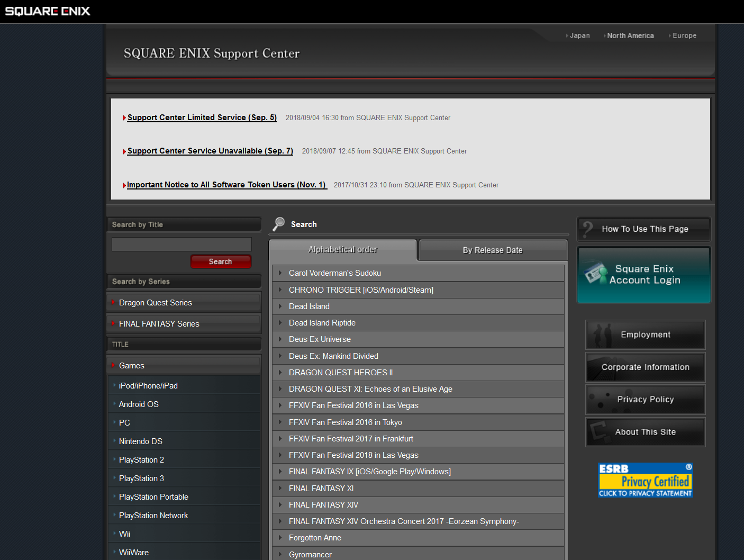
Task: Open the Employment banner
Action: click(x=645, y=335)
